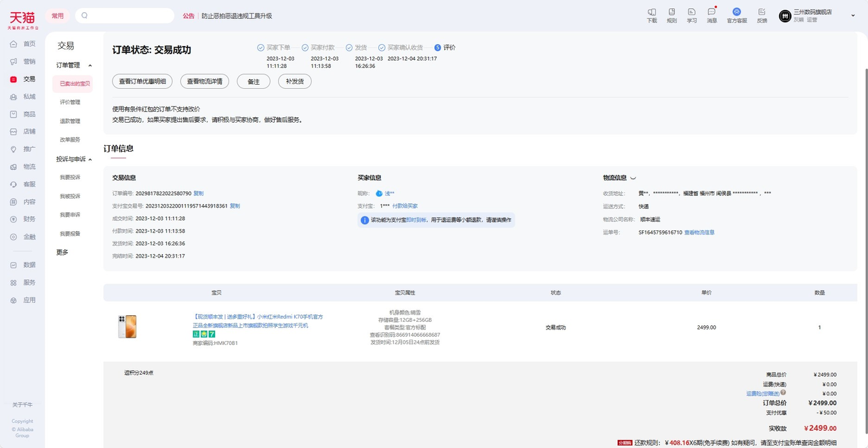The height and width of the screenshot is (448, 868).
Task: Open 我被投诉 menu item
Action: (x=70, y=196)
